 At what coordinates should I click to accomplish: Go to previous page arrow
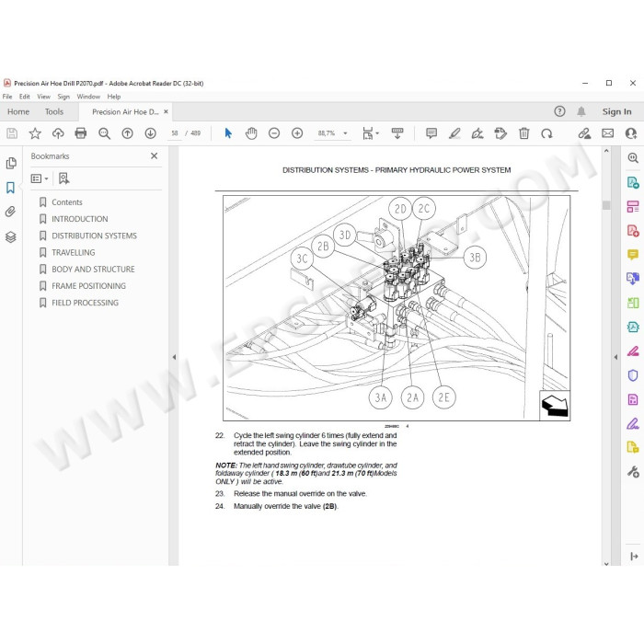[x=127, y=133]
